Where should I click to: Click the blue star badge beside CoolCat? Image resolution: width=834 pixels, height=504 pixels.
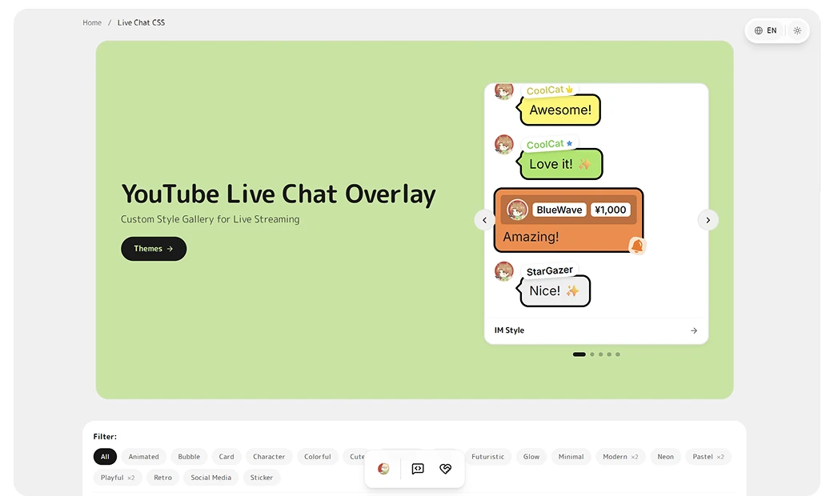[x=569, y=143]
